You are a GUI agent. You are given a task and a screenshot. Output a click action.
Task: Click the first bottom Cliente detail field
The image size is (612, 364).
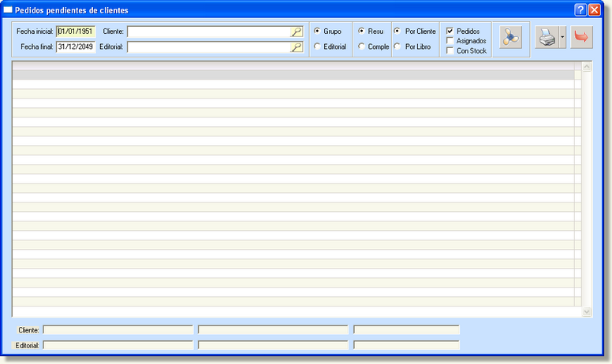point(118,330)
